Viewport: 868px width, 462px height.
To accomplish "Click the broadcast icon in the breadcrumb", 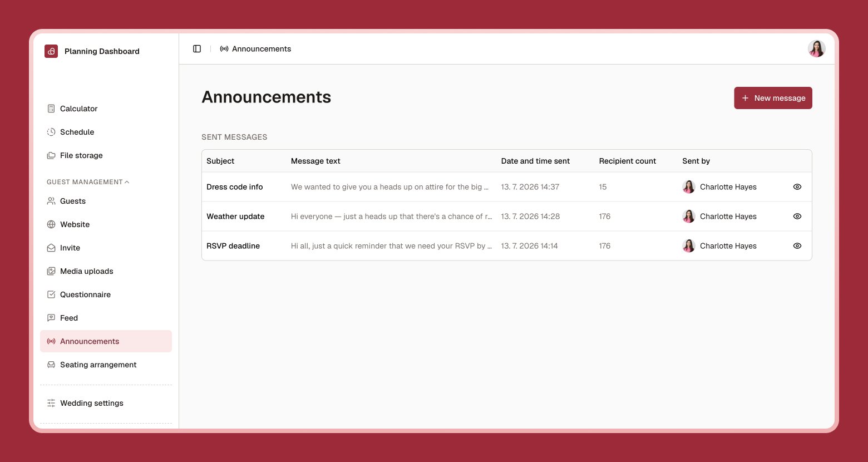I will point(224,49).
